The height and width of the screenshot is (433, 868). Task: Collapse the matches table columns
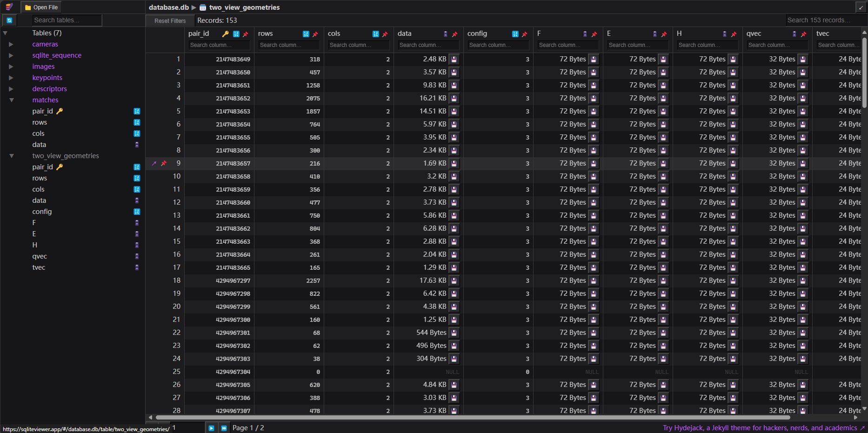(12, 100)
